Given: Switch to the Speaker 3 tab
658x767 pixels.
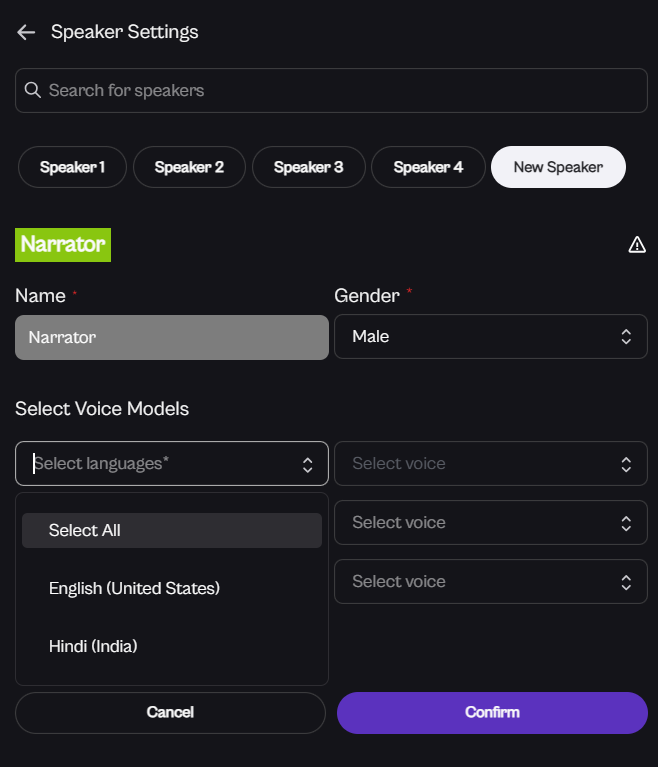Looking at the screenshot, I should [308, 167].
